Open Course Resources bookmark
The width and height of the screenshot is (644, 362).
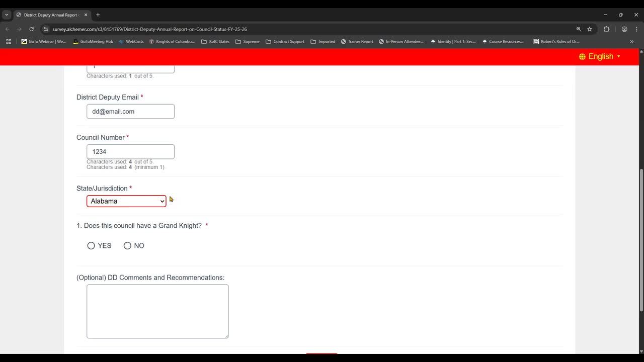[503, 42]
